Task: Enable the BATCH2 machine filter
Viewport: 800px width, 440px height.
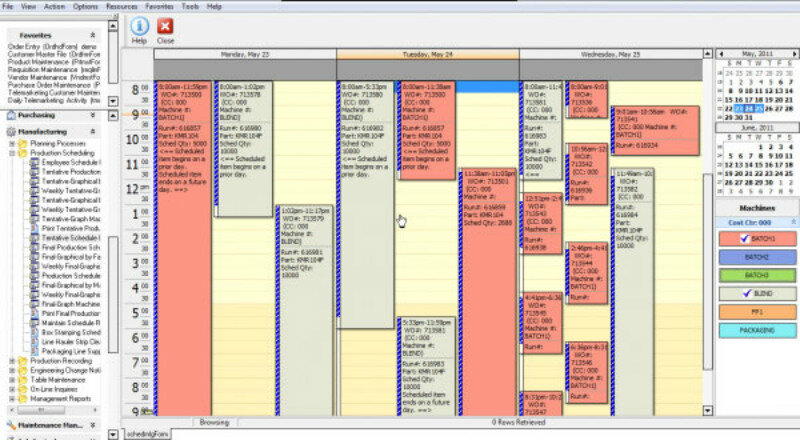Action: coord(757,257)
